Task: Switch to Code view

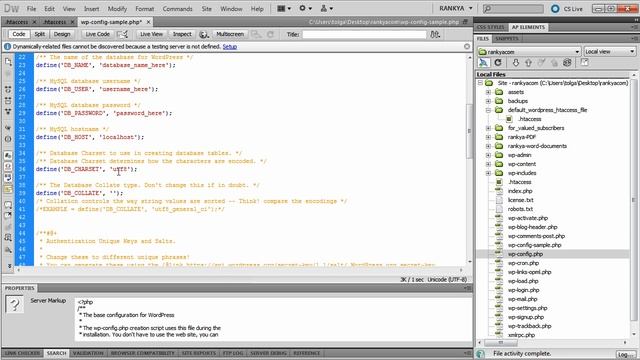Action: (x=19, y=34)
